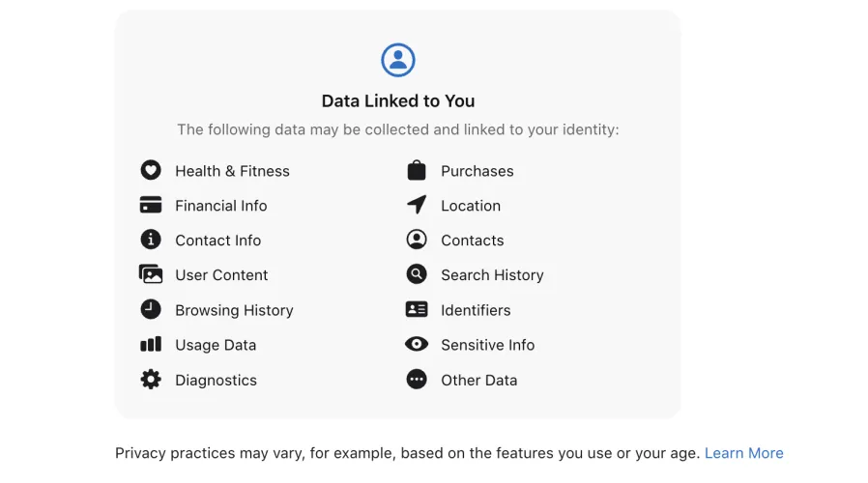The width and height of the screenshot is (868, 483).
Task: Click the Other Data ellipsis icon
Action: pyautogui.click(x=417, y=380)
